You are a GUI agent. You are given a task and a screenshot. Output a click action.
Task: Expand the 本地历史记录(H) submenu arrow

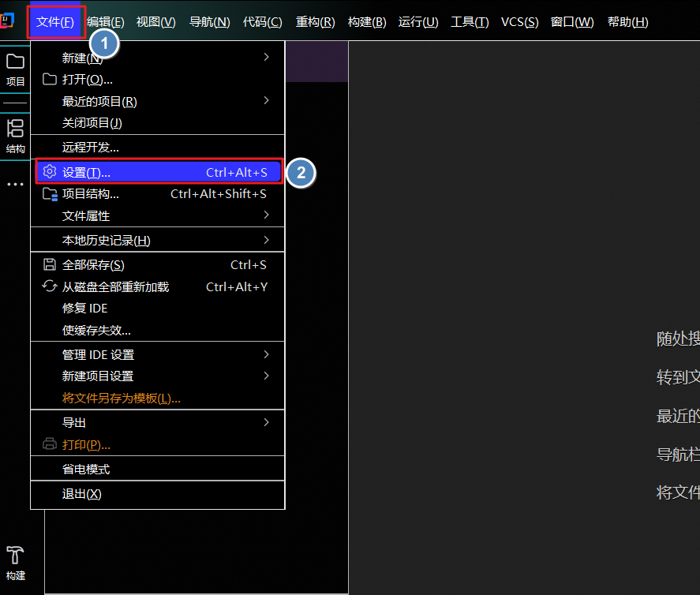(267, 240)
